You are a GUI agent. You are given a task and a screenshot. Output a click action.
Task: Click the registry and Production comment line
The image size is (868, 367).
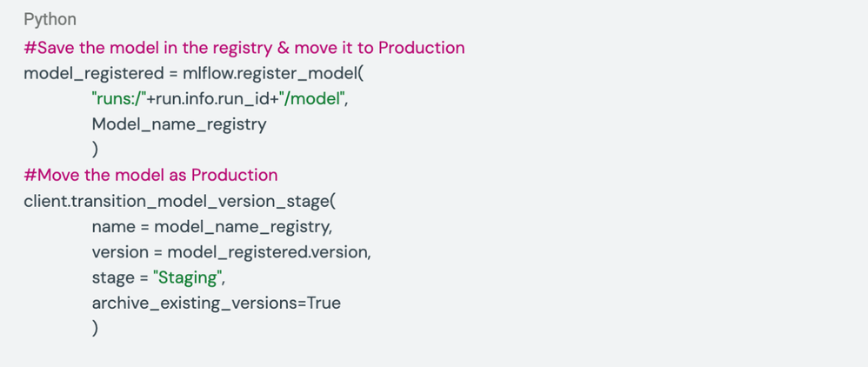pyautogui.click(x=244, y=48)
